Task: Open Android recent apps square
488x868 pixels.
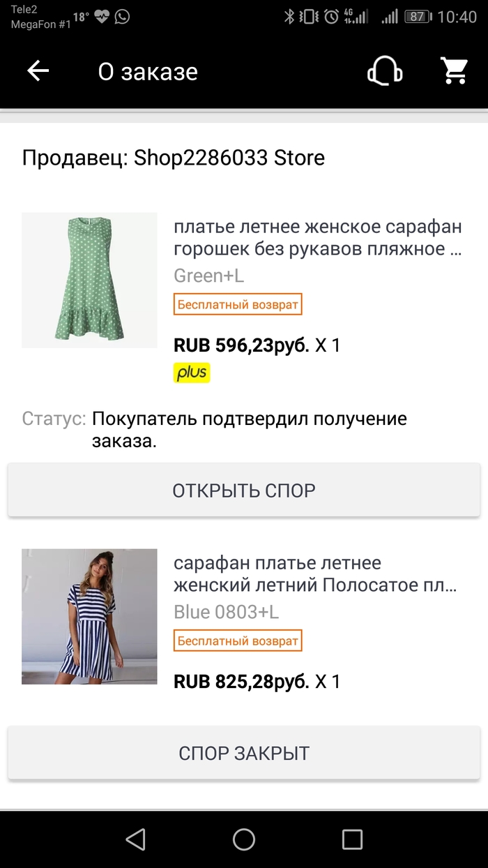Action: (352, 839)
